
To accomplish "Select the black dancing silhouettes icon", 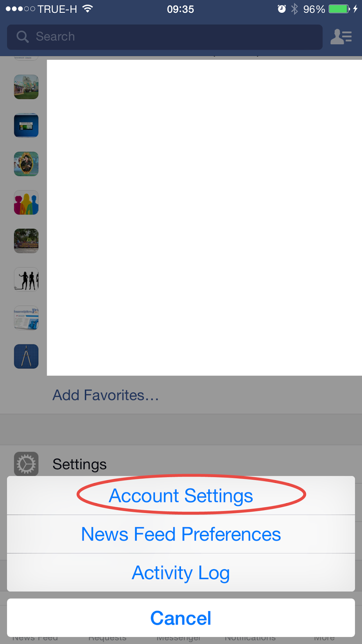I will 26,279.
